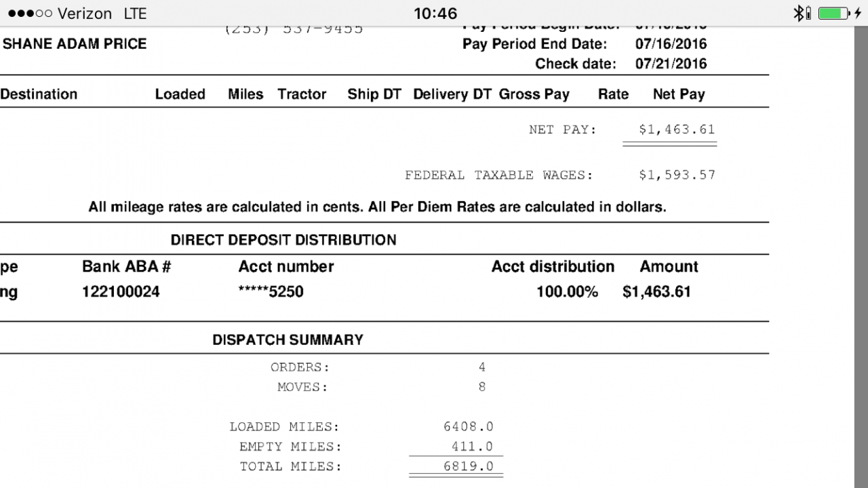Select the Pay Period End Date value

coord(671,44)
